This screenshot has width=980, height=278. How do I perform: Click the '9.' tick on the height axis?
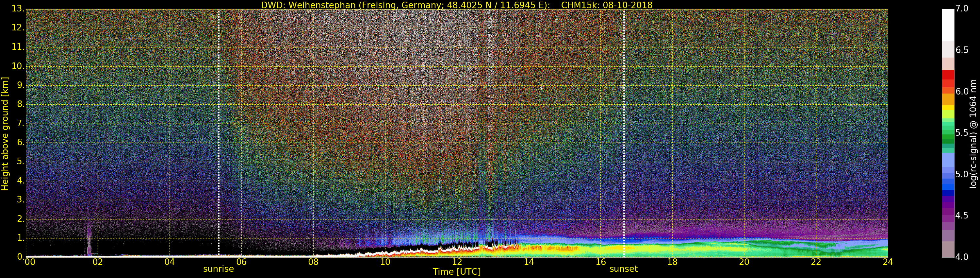21,85
